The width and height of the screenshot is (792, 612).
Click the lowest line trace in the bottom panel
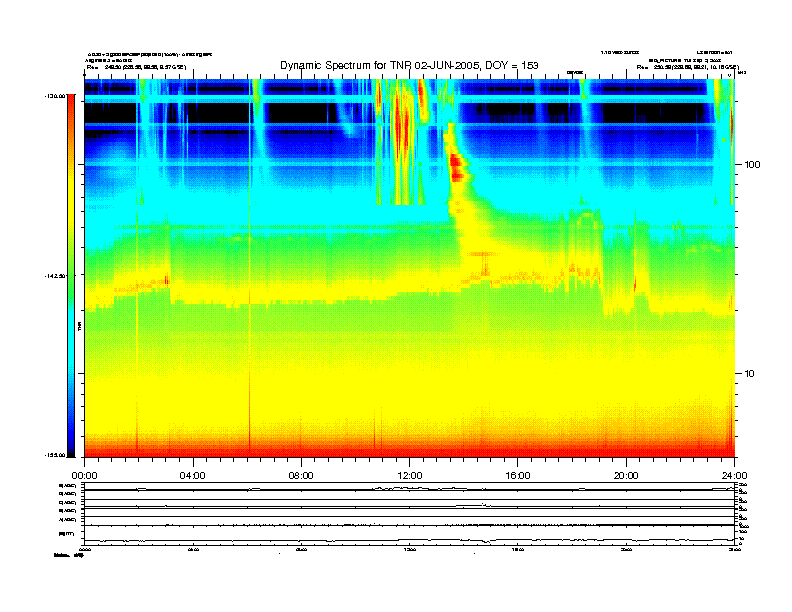[409, 541]
